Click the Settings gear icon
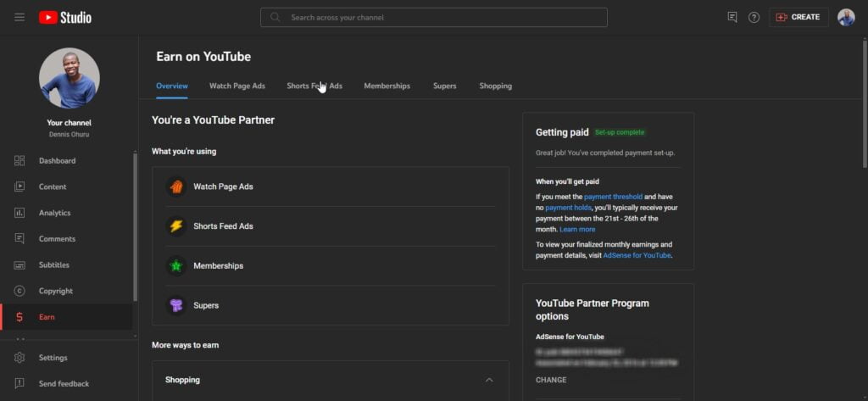 click(x=19, y=358)
